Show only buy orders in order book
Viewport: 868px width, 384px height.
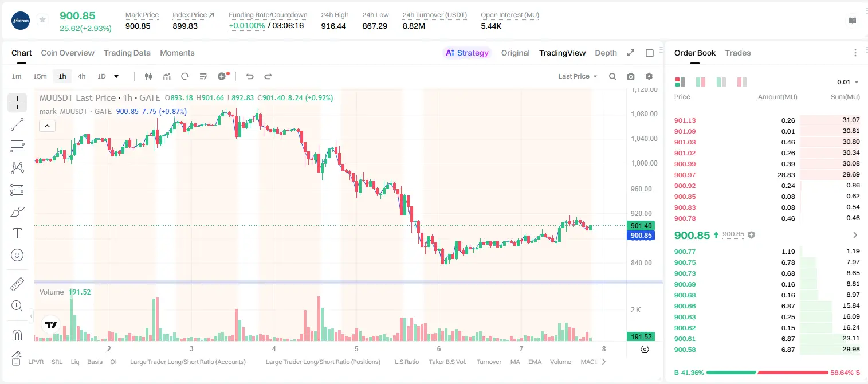[x=721, y=82]
